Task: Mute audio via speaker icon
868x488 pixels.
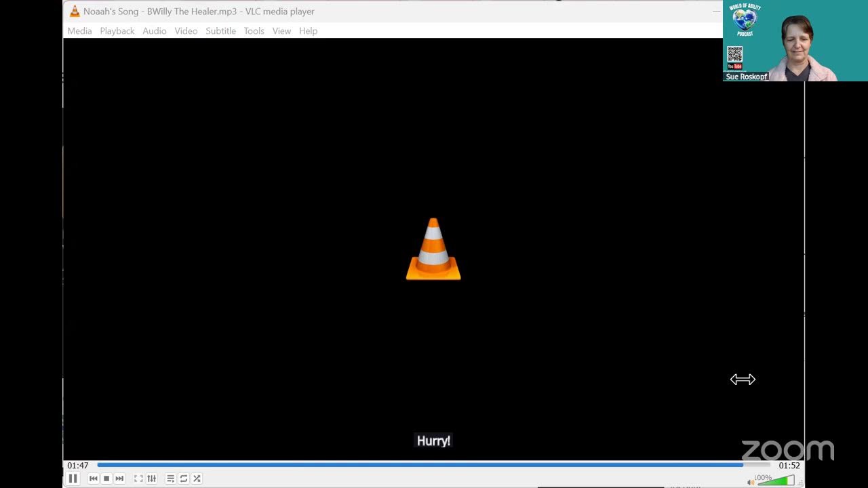Action: point(751,482)
